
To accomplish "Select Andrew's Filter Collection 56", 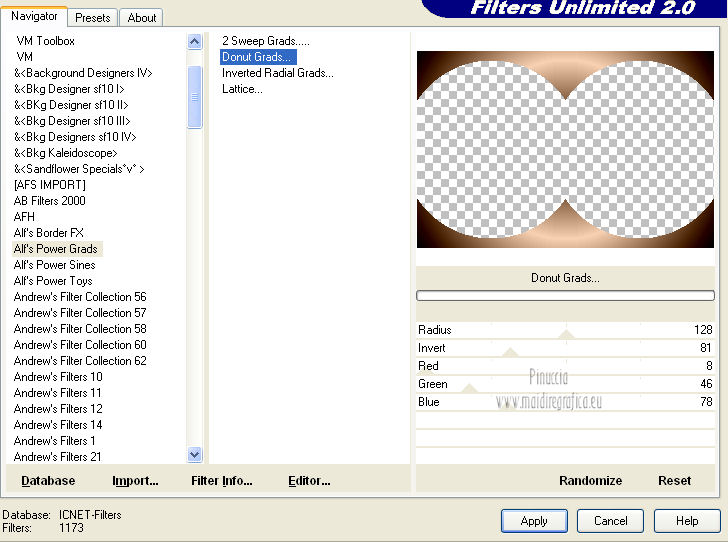I will 80,297.
